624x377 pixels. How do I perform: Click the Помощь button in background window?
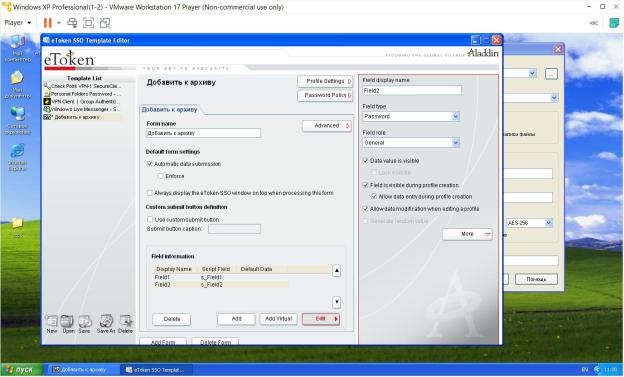536,279
